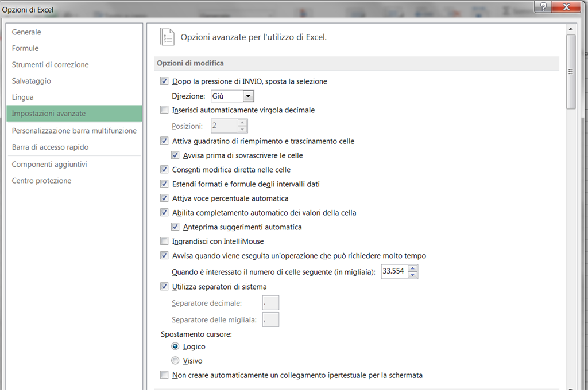
Task: Toggle Estendi formati e formule checkbox
Action: (164, 184)
